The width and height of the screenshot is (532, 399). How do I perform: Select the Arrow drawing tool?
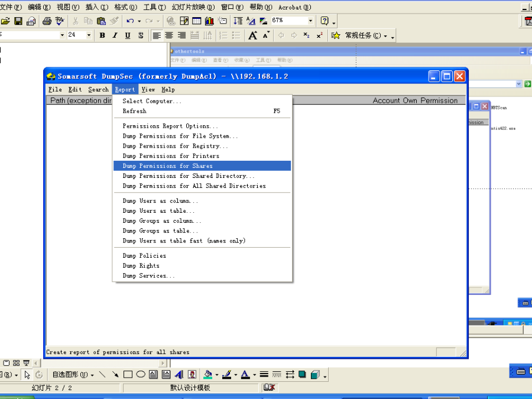click(x=115, y=375)
